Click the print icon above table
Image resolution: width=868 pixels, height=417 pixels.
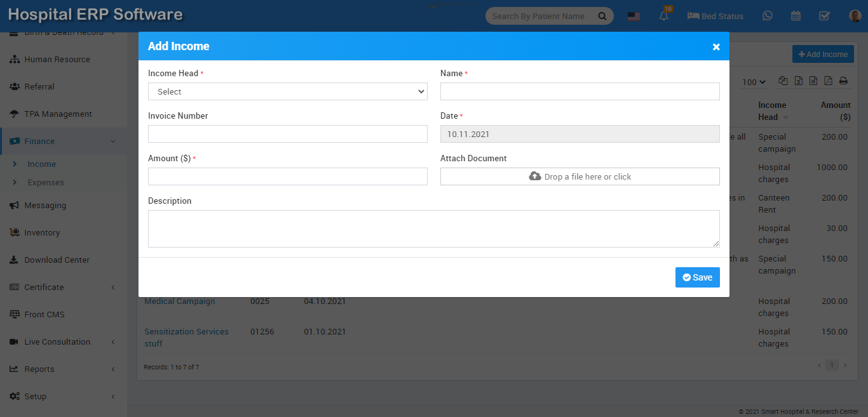(843, 81)
